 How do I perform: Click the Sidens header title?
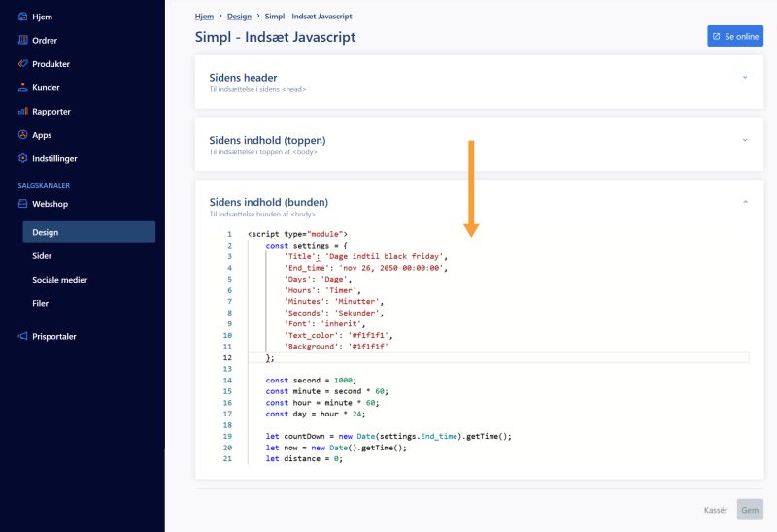tap(243, 78)
